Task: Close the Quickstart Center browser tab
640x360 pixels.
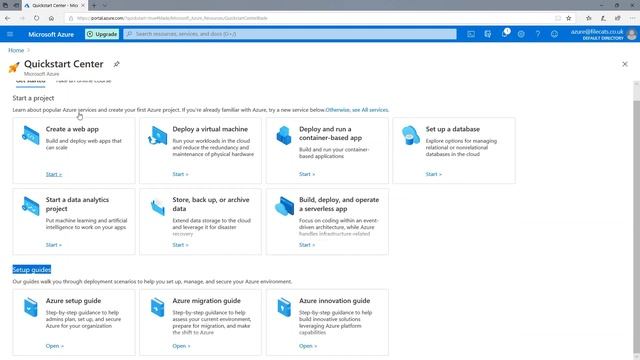Action: [83, 5]
